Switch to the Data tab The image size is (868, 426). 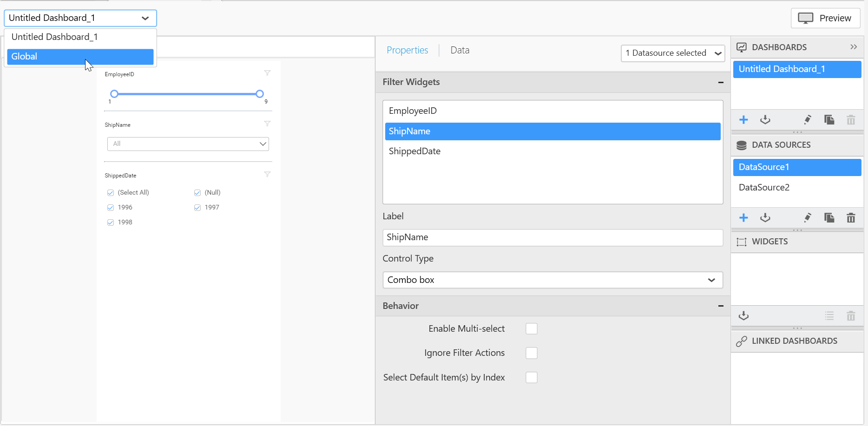click(x=460, y=50)
